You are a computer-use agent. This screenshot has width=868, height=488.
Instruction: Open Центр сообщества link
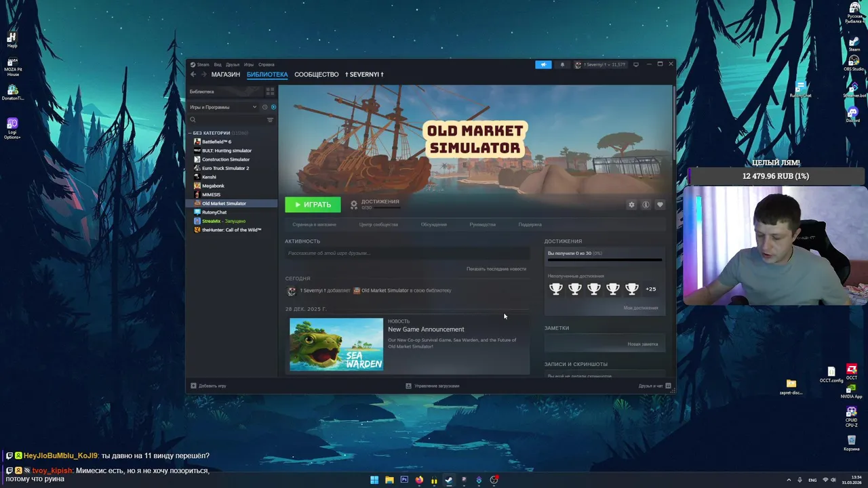tap(378, 224)
